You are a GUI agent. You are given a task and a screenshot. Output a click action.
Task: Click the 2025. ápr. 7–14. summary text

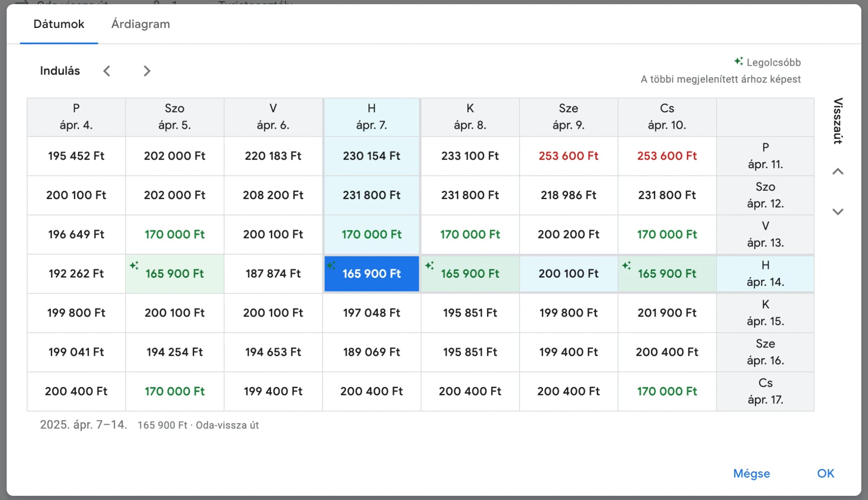[x=83, y=425]
